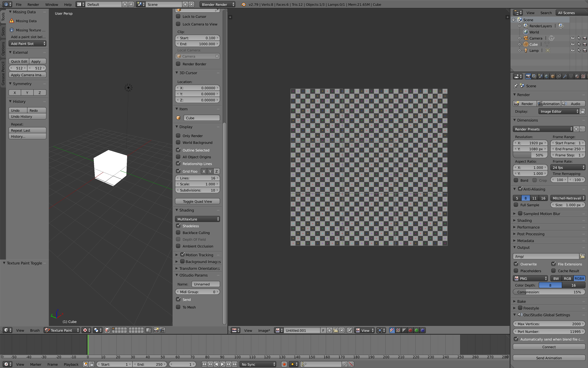This screenshot has width=588, height=368.
Task: Open the Texture Paint mode dropdown
Action: click(x=62, y=330)
